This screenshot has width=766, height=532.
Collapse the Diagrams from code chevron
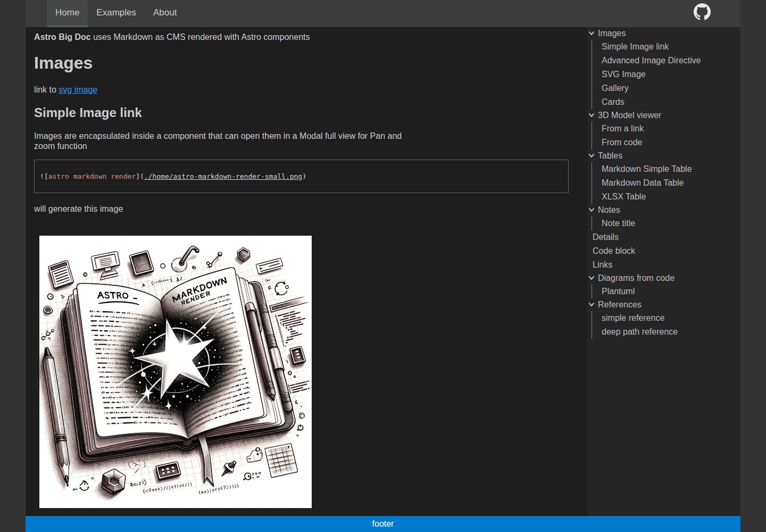pos(592,278)
